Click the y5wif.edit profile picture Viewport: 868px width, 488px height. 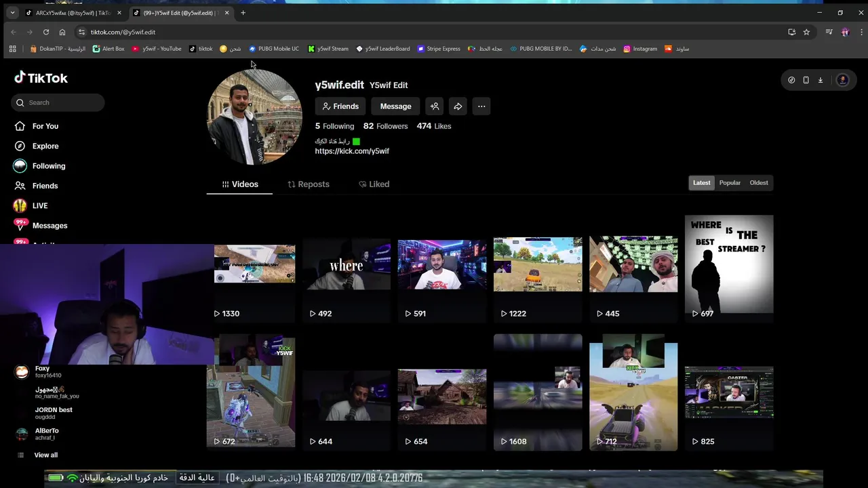tap(254, 117)
